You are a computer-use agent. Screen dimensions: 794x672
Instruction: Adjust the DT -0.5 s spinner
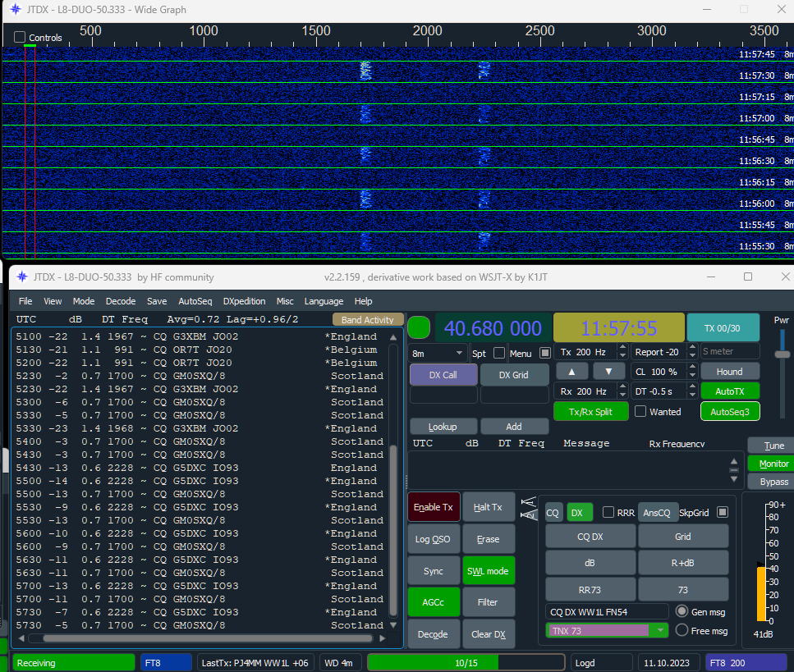point(692,391)
